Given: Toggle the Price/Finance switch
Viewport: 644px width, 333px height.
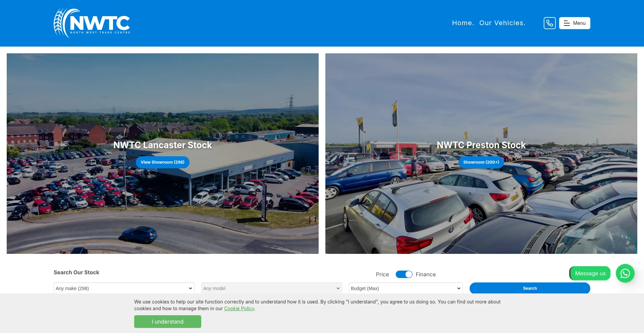Looking at the screenshot, I should pos(404,274).
